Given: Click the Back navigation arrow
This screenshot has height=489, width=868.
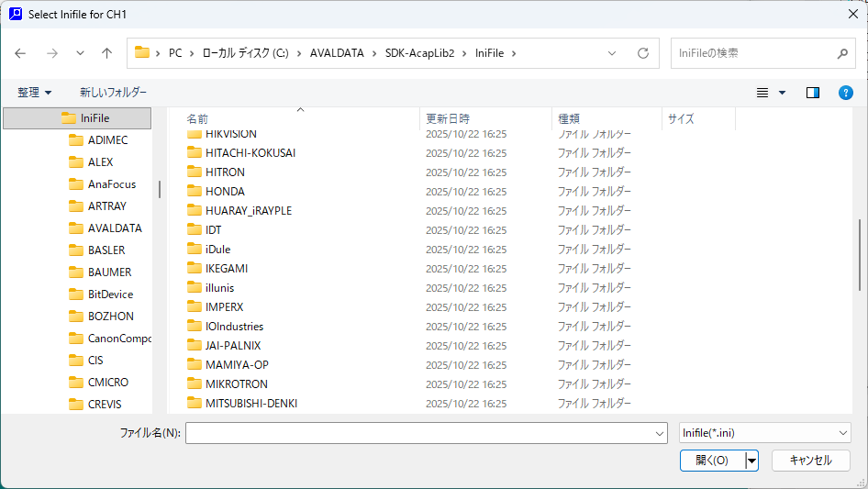Looking at the screenshot, I should (21, 53).
